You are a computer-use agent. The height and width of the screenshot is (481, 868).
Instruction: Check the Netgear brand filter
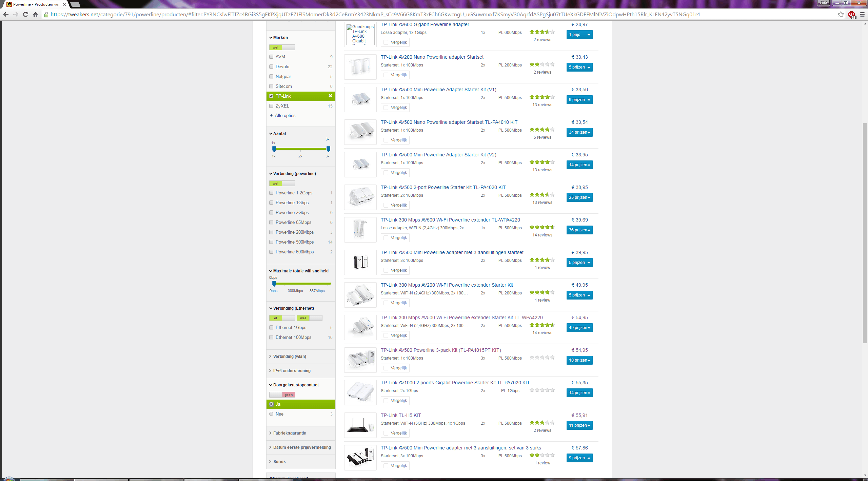point(271,76)
